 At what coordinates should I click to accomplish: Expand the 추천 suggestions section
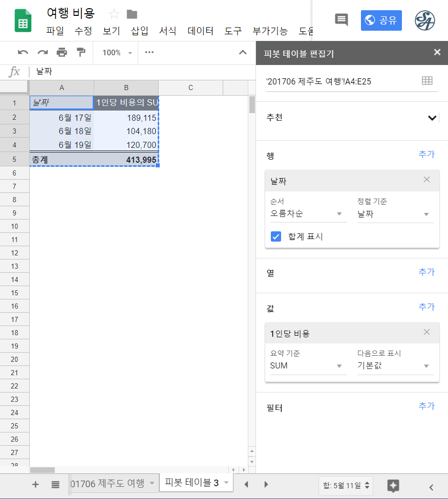click(x=432, y=118)
